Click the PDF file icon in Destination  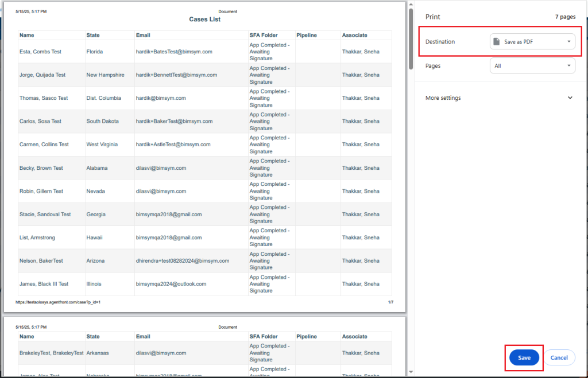coord(497,42)
